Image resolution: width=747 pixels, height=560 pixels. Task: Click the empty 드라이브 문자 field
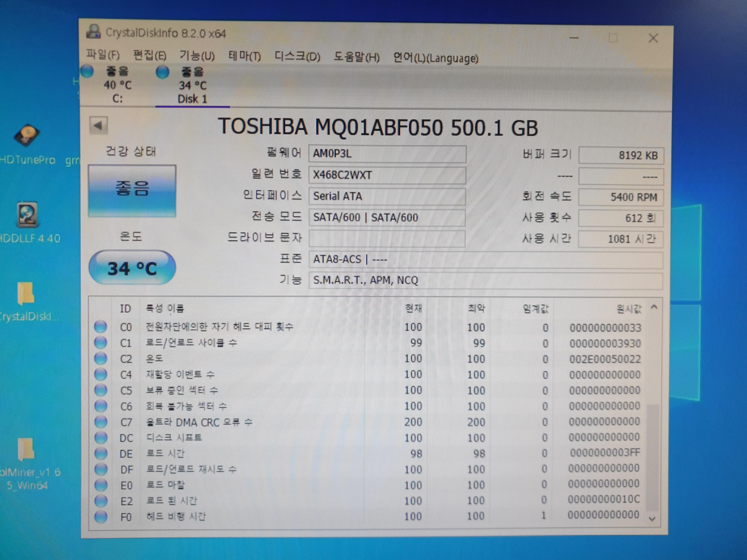tap(387, 238)
